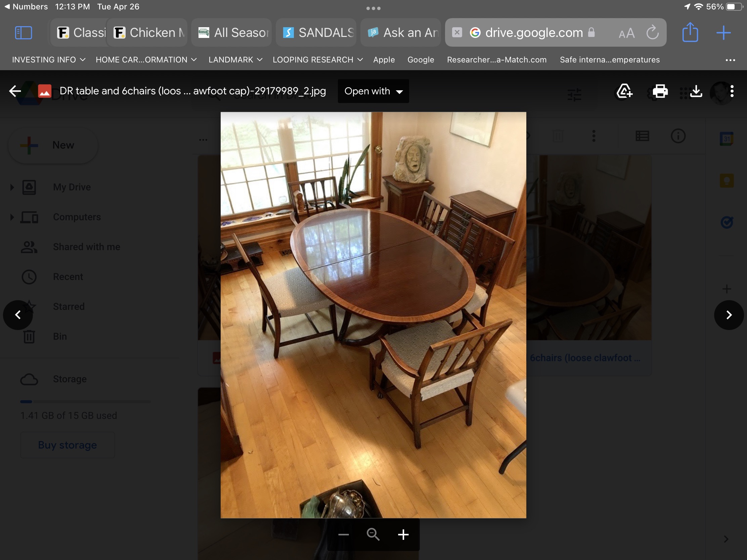Click the Add shortcut to Drive icon

tap(624, 91)
